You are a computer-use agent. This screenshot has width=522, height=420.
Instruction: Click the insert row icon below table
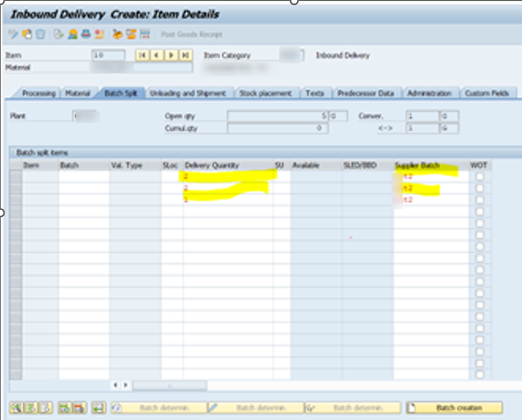[65, 407]
